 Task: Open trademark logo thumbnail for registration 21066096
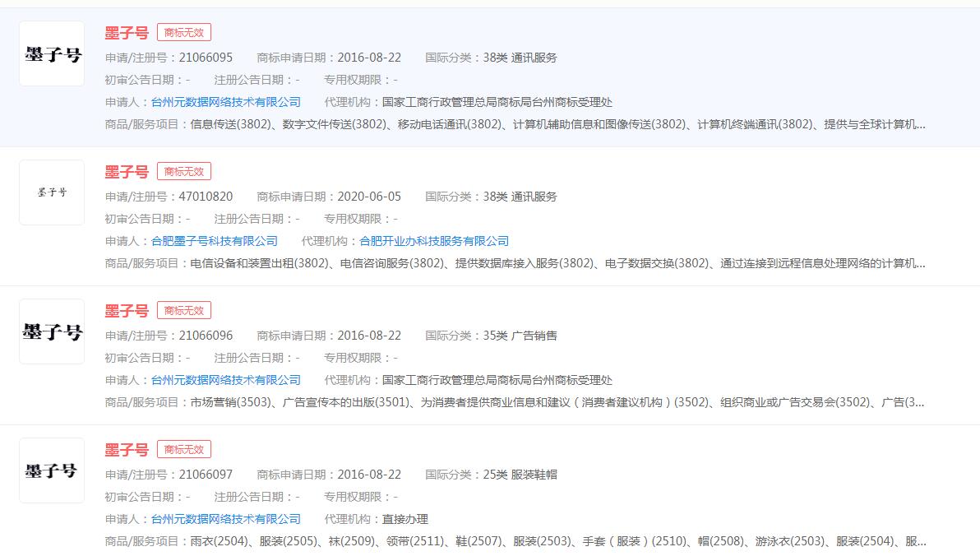52,331
